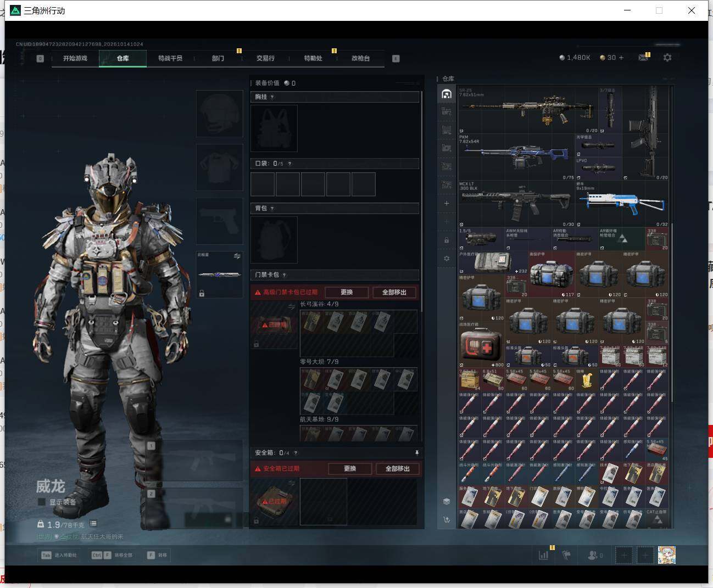Screen dimensions: 713x588
Task: Select the MCX LT rifle in warehouse
Action: tap(516, 204)
